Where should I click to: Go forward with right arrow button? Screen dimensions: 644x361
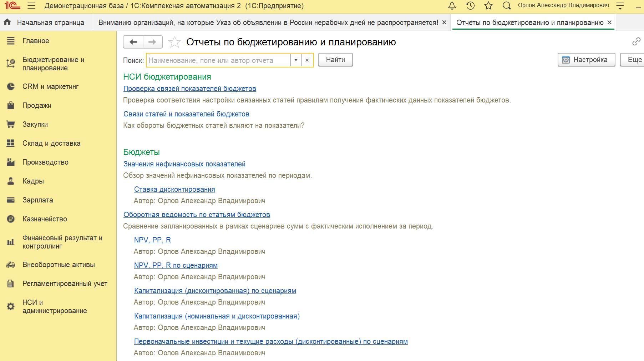153,42
